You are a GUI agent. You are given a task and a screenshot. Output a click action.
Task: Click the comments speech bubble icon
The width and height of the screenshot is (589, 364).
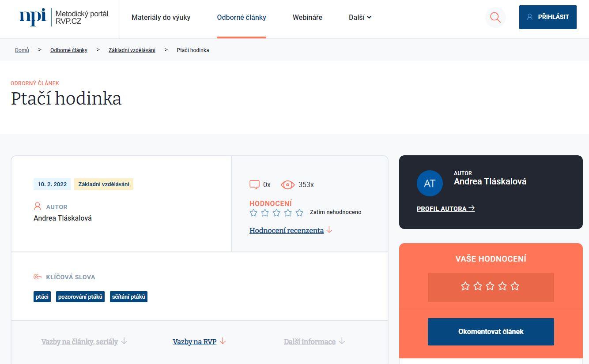point(254,184)
